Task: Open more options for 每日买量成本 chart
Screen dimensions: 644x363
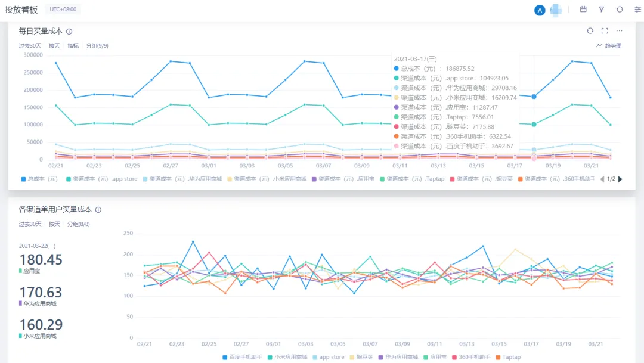Action: click(620, 31)
